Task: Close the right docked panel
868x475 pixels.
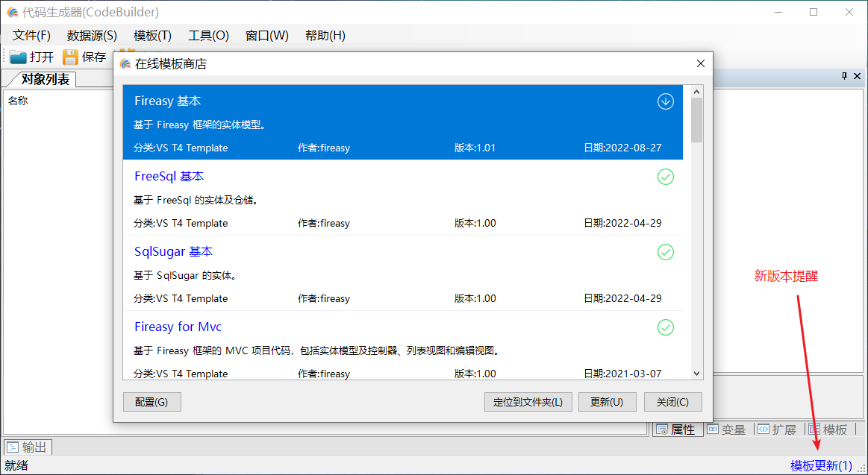Action: pyautogui.click(x=857, y=76)
